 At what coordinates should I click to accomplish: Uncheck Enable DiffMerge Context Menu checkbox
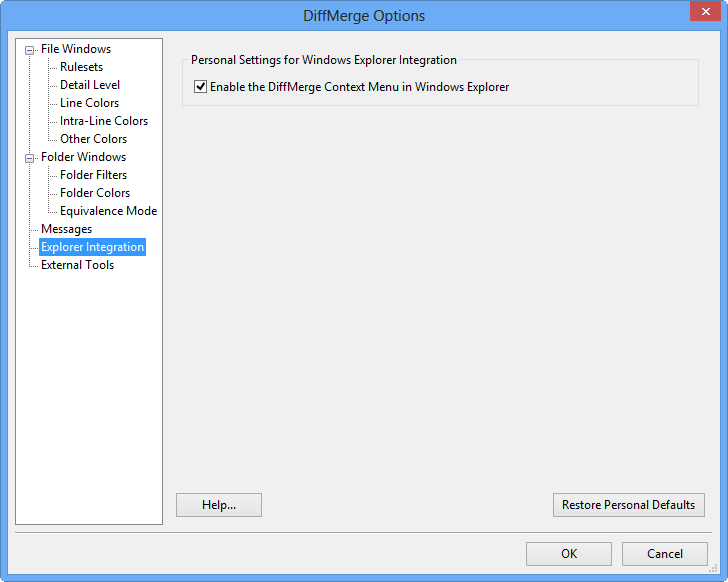pyautogui.click(x=201, y=87)
